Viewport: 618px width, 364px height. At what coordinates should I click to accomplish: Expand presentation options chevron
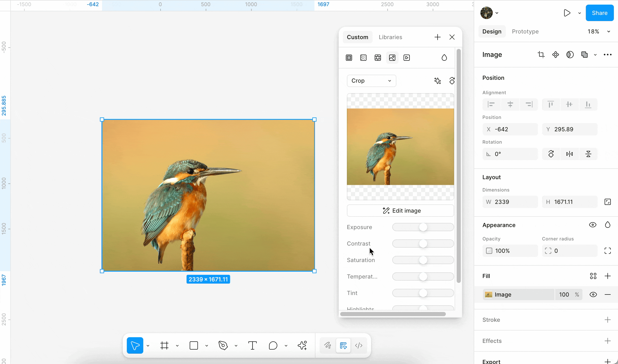[x=580, y=13]
